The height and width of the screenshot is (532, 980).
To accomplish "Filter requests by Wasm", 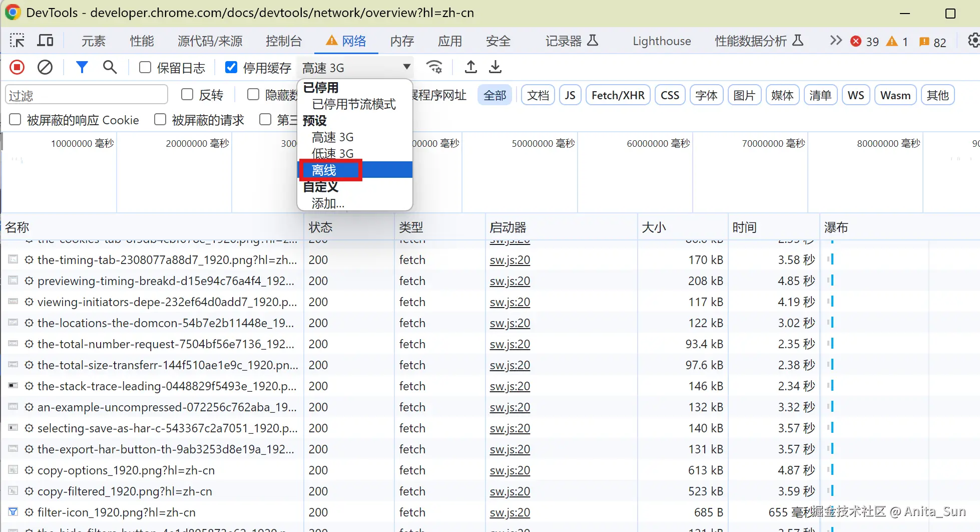I will click(895, 95).
